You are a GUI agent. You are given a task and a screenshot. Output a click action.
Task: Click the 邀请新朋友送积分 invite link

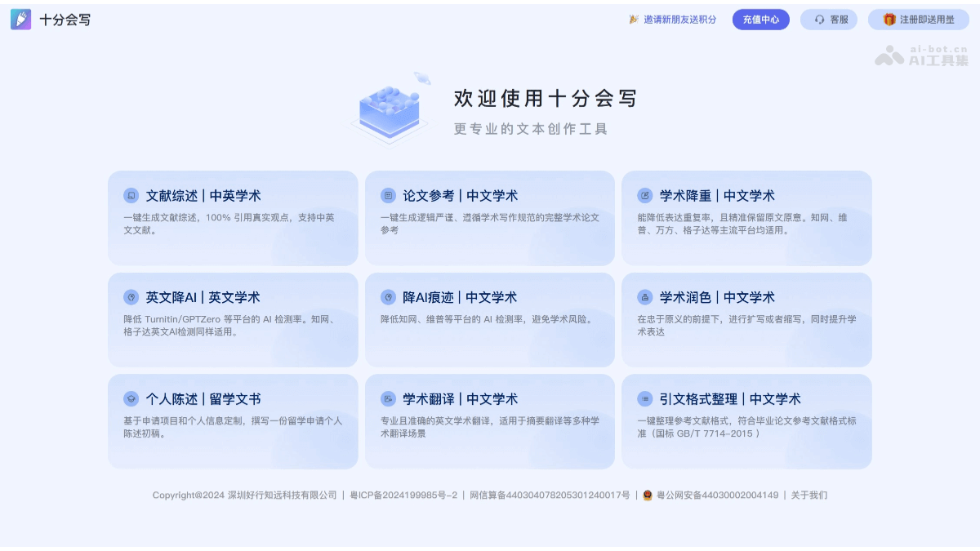point(674,19)
